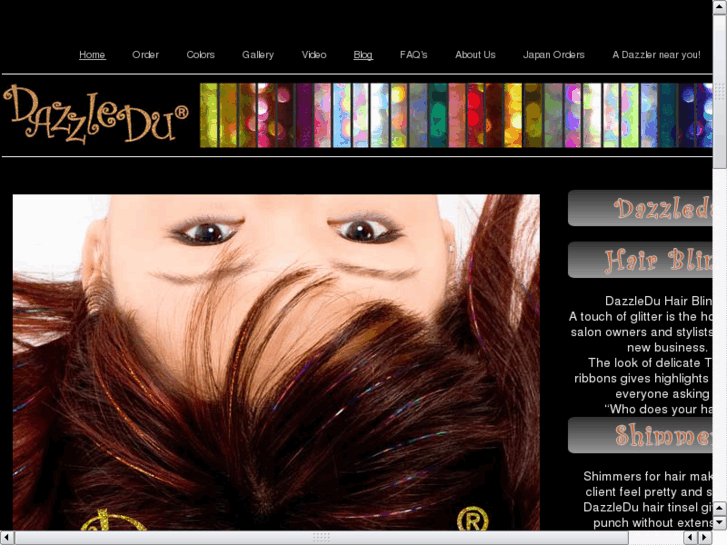
Task: Click the "DazzleDu Hair Blin" paragraph text
Action: (658, 301)
